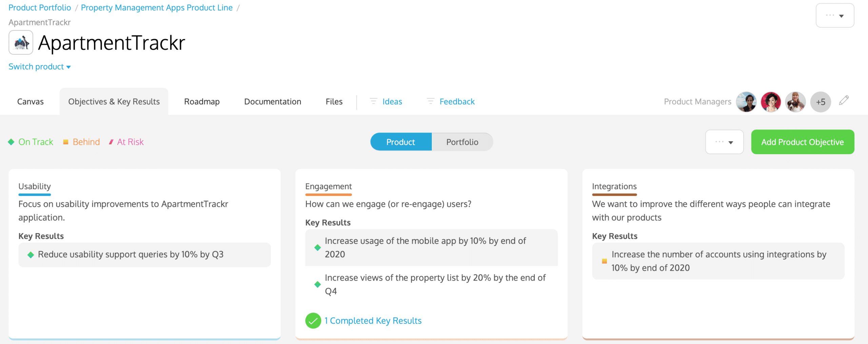Toggle the On Track status filter
The width and height of the screenshot is (868, 344).
coord(31,142)
